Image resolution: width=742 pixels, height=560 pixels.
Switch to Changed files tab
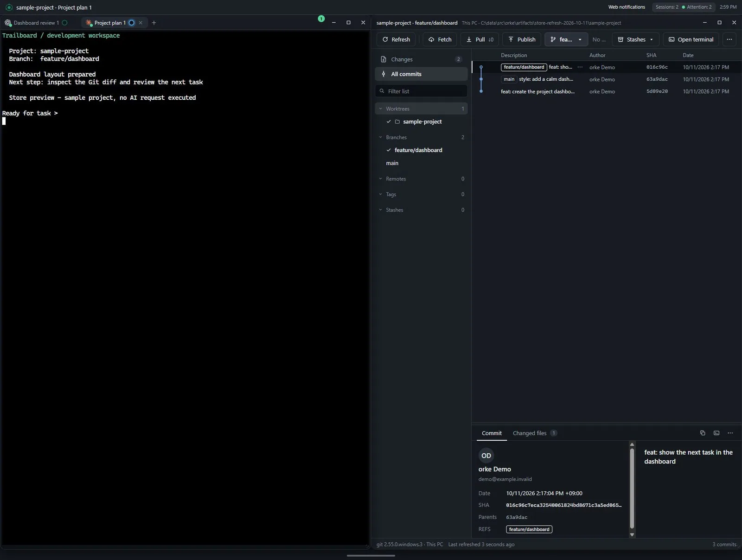coord(535,433)
